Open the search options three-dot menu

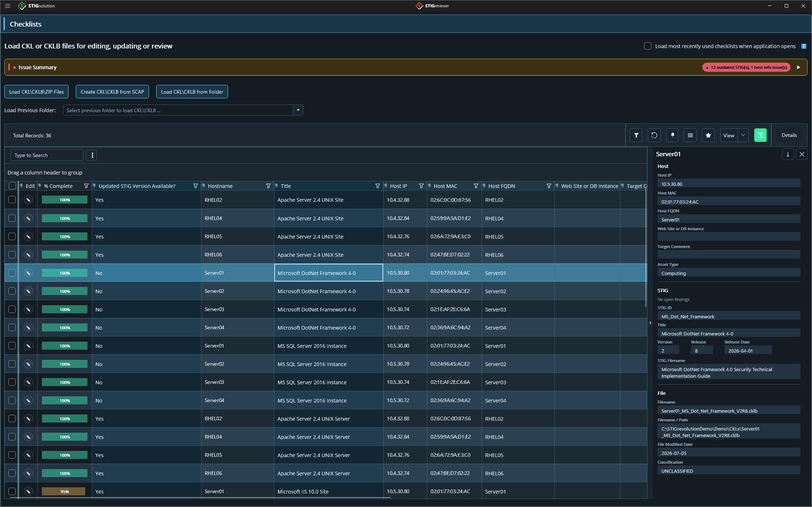[92, 155]
